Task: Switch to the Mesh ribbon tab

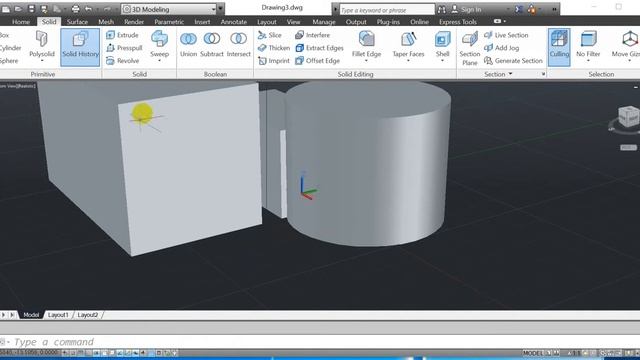Action: (x=106, y=22)
